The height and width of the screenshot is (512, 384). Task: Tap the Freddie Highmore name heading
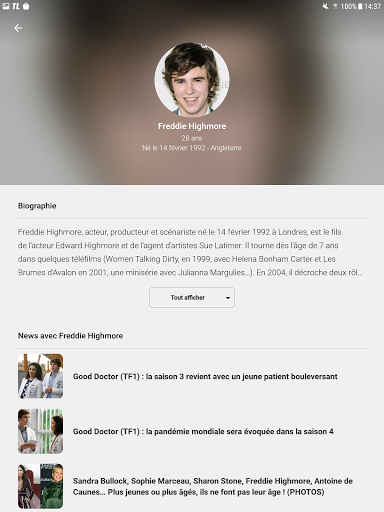(192, 126)
